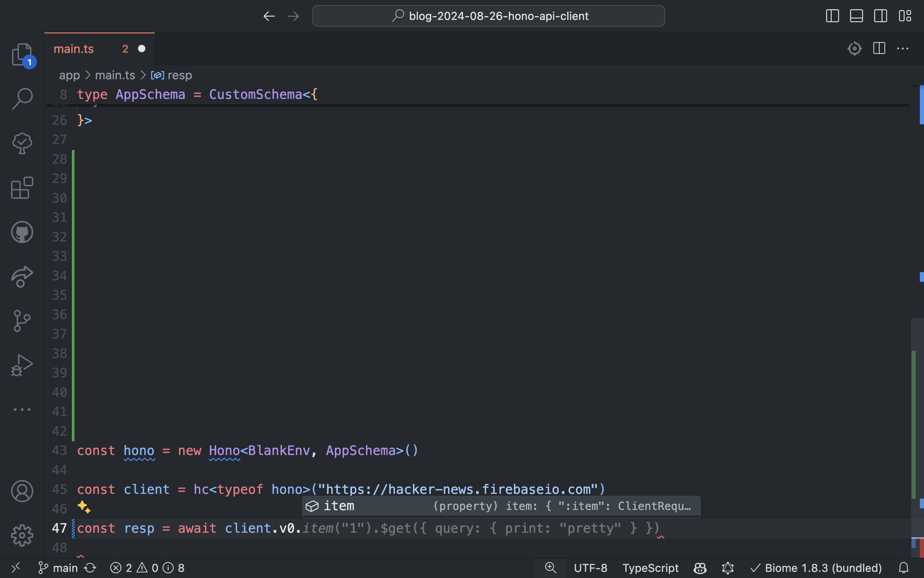The height and width of the screenshot is (578, 924).
Task: Click the target icon in editor actions
Action: click(x=854, y=48)
